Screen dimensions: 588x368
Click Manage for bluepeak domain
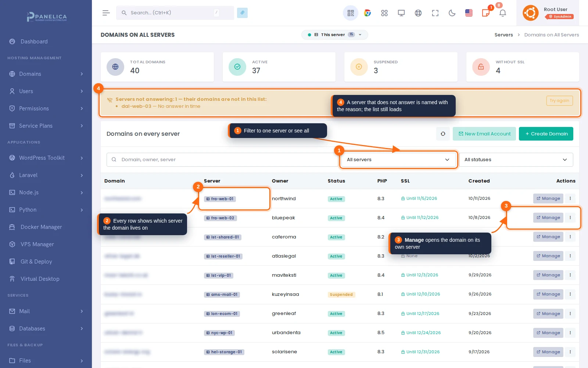click(x=548, y=217)
